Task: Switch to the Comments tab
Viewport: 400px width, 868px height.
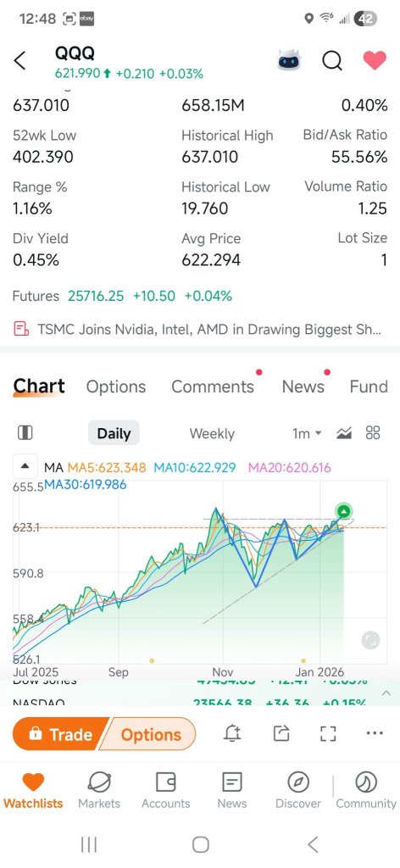Action: point(213,387)
